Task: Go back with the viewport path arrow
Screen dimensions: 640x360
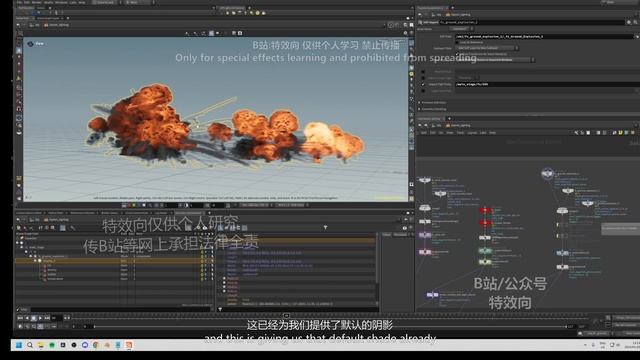Action: point(18,25)
